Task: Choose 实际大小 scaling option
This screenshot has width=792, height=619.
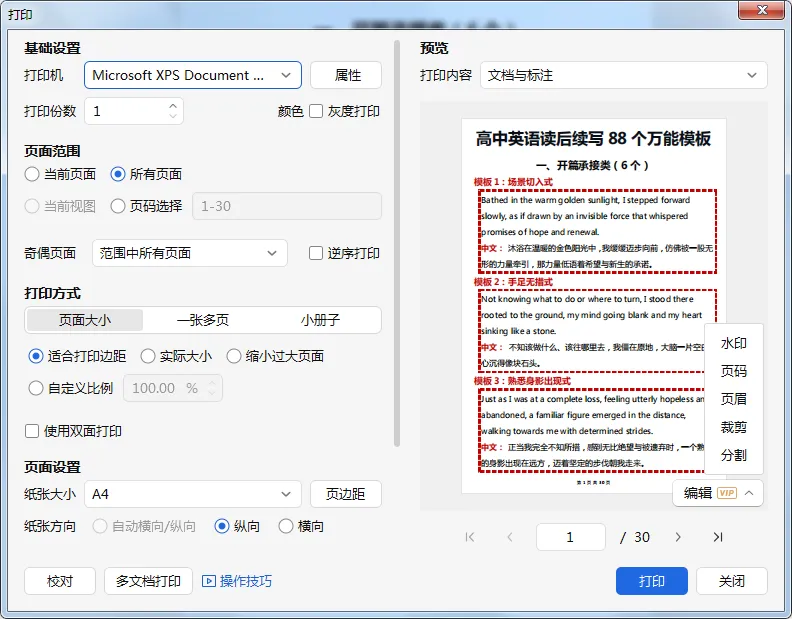Action: (147, 356)
